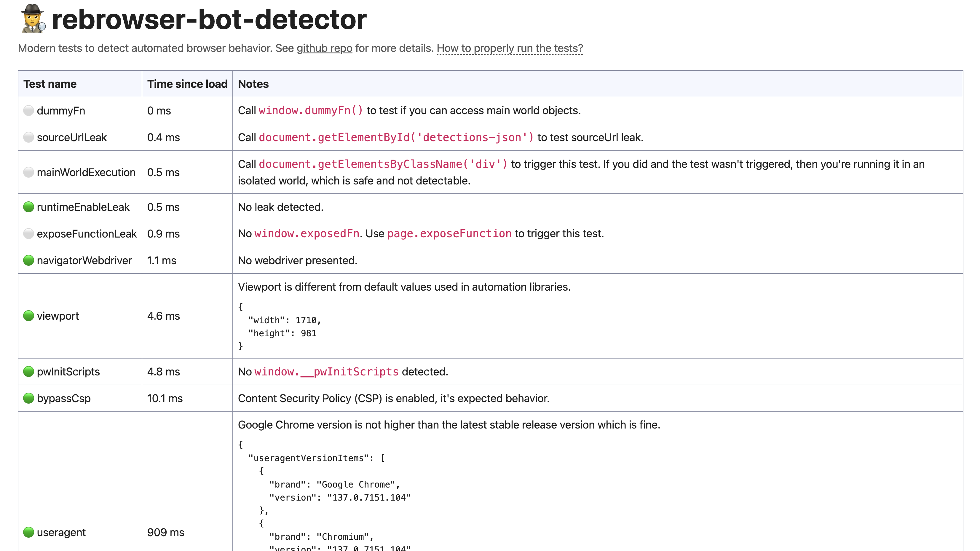Click the green status dot beside pwInitScripts
Viewport: 980px width, 551px height.
pos(28,371)
